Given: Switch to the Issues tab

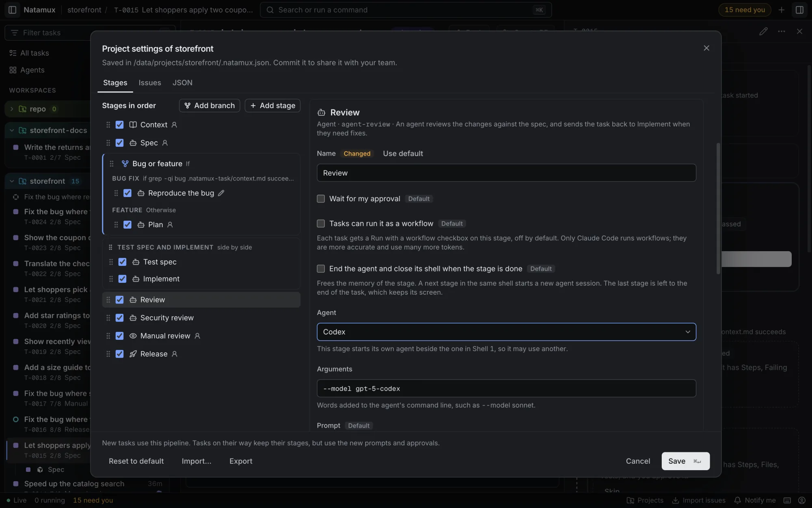Looking at the screenshot, I should (150, 82).
